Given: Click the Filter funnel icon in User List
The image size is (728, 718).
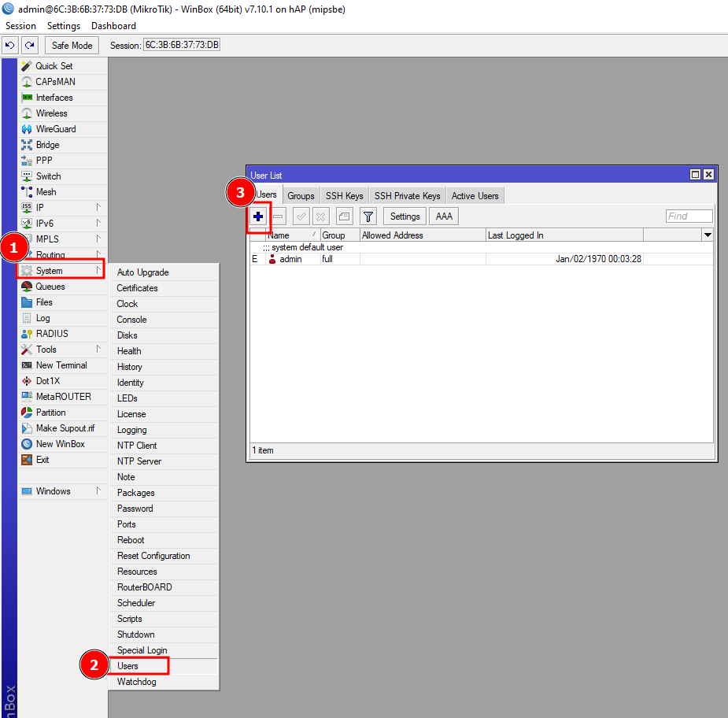Looking at the screenshot, I should click(x=368, y=217).
